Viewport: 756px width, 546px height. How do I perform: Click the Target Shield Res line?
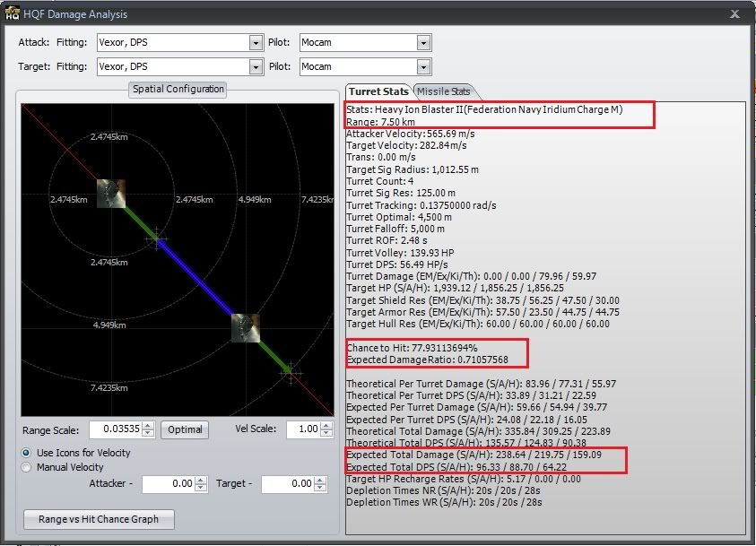(482, 300)
